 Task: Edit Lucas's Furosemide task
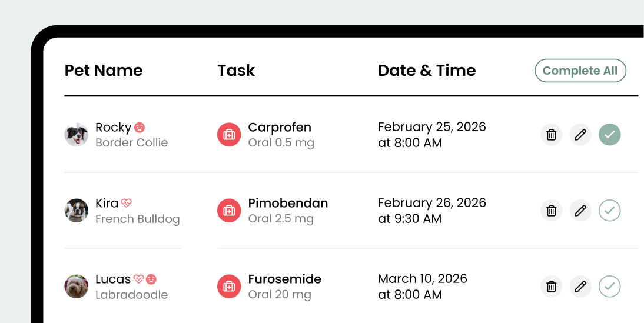pyautogui.click(x=580, y=287)
